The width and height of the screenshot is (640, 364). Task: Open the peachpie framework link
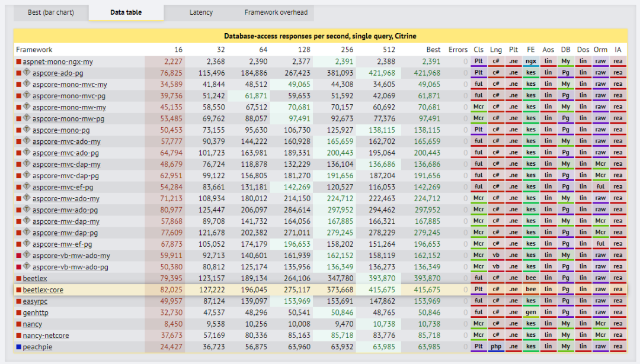coord(37,347)
